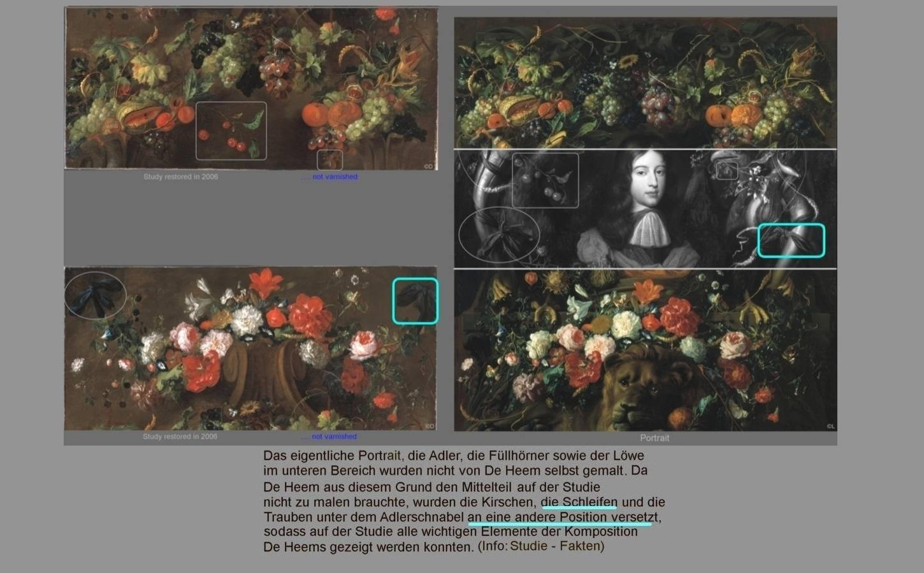Click the 'Portrait' caption under the painting
Screen dimensions: 924x573
(654, 438)
